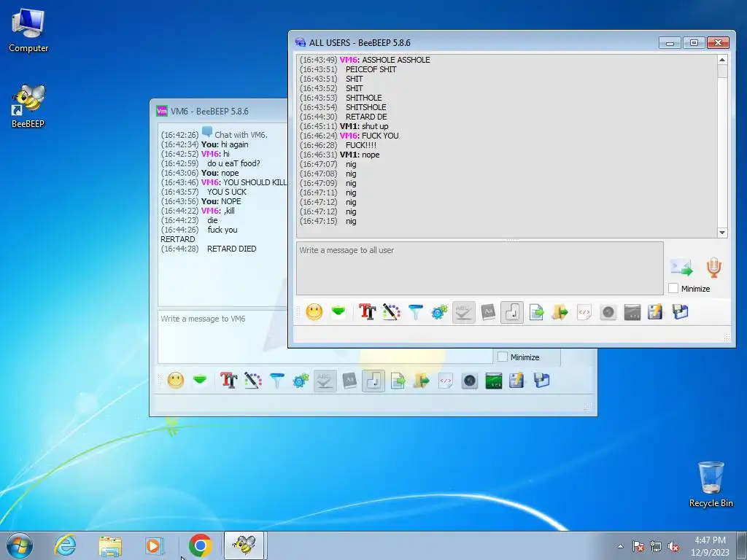Toggle spell checking in ALL USERS toolbar
747x560 pixels.
[463, 312]
